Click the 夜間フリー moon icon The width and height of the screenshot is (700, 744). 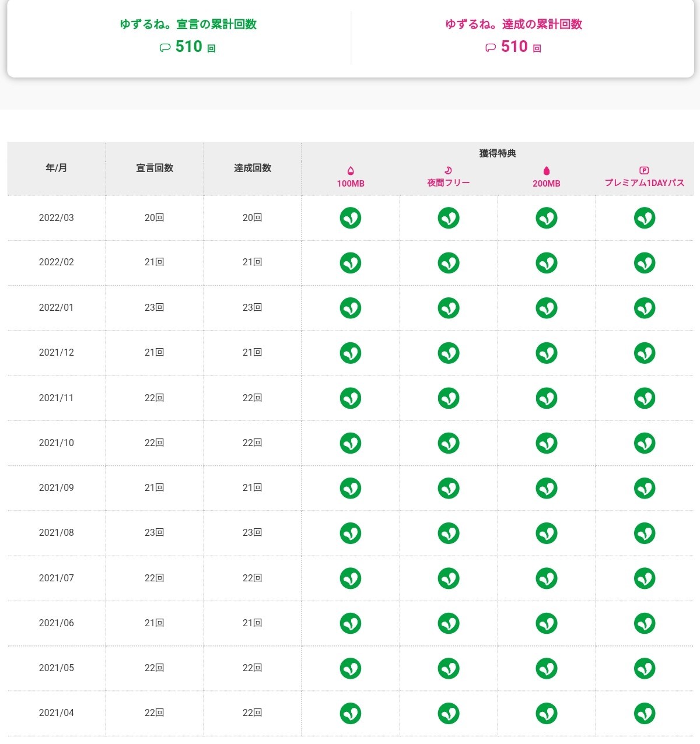pos(448,170)
